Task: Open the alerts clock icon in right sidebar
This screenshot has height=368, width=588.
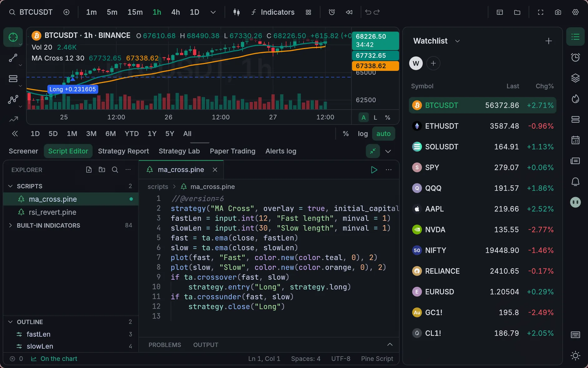Action: 575,57
